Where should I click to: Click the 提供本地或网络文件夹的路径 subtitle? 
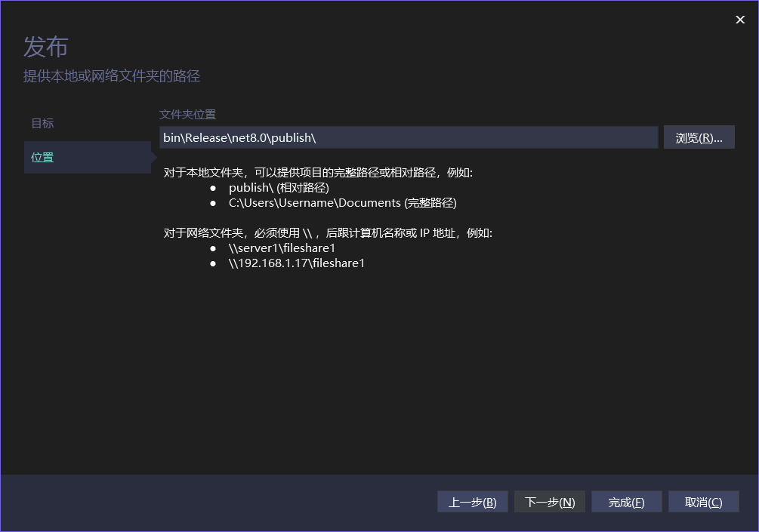[x=112, y=76]
